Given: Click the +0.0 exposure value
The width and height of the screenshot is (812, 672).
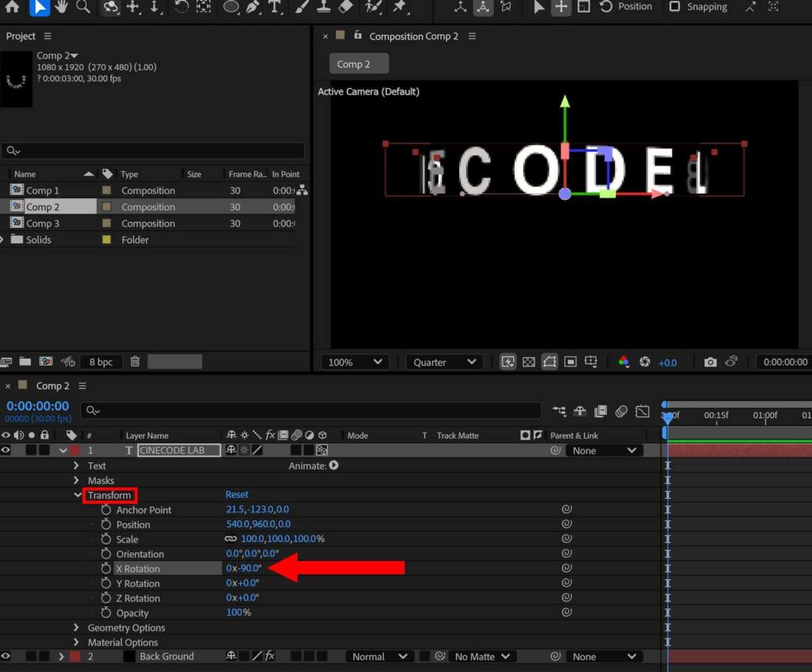Looking at the screenshot, I should [x=668, y=362].
